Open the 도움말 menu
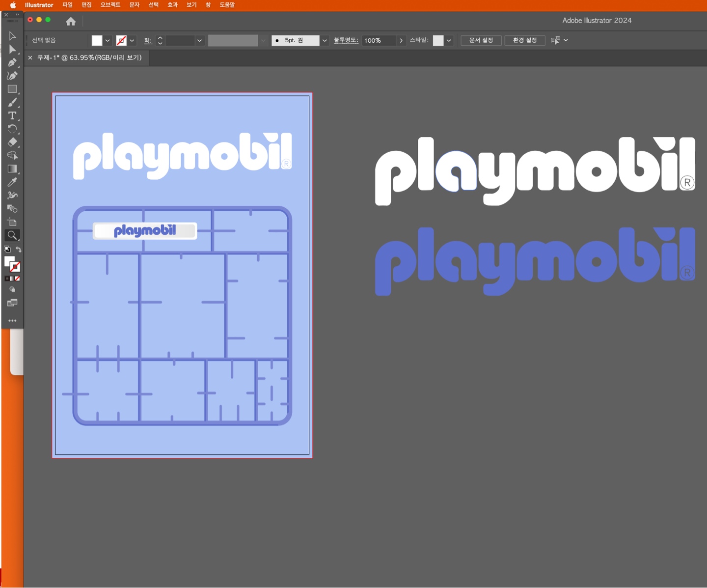 tap(227, 5)
